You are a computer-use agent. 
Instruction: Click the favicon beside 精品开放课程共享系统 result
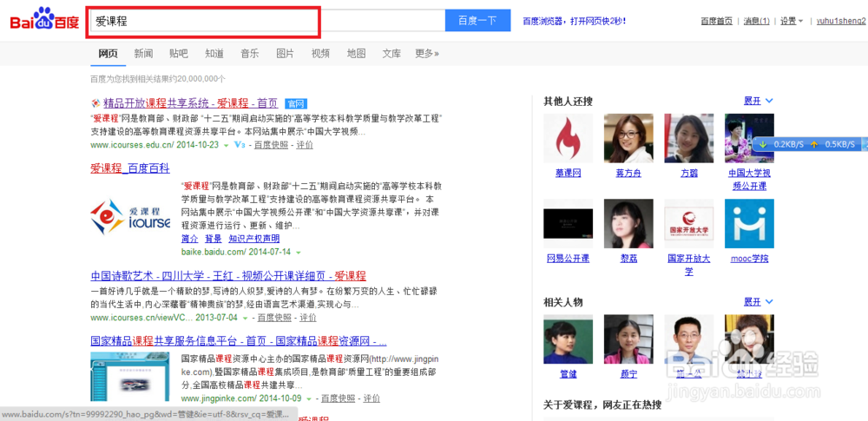(95, 103)
